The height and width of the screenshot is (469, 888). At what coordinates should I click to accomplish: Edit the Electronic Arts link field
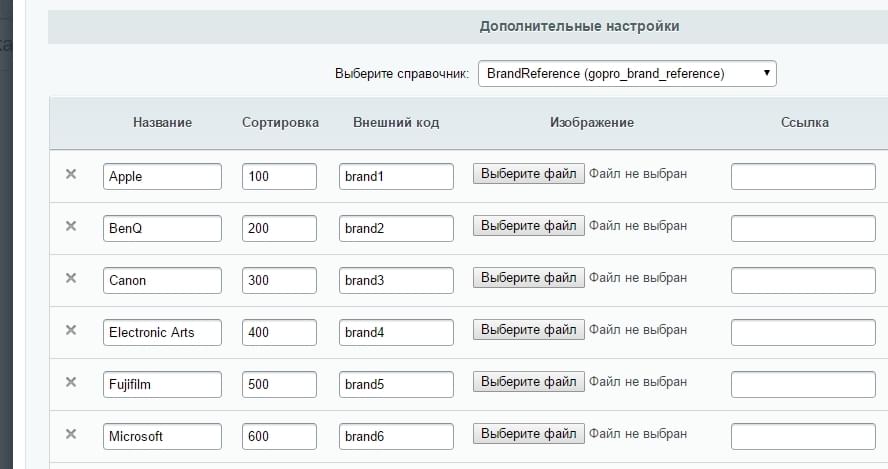[x=803, y=332]
